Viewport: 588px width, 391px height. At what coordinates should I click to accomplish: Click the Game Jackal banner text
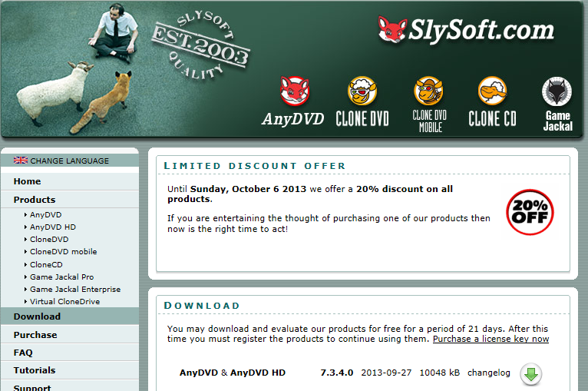pyautogui.click(x=558, y=121)
